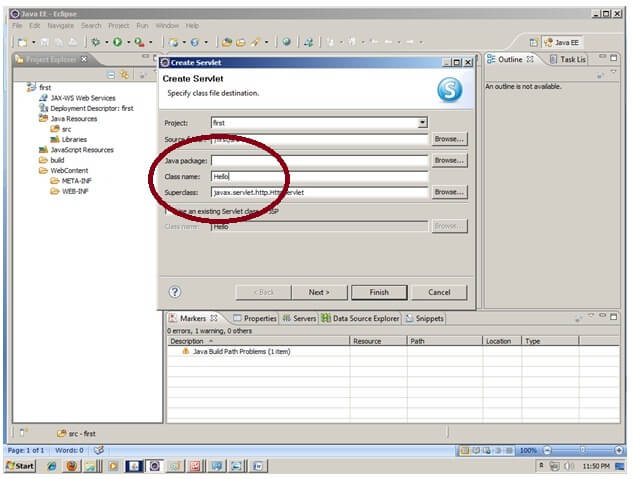Viewport: 633px width, 479px height.
Task: Select the 'WEB-INF' folder
Action: pos(75,191)
